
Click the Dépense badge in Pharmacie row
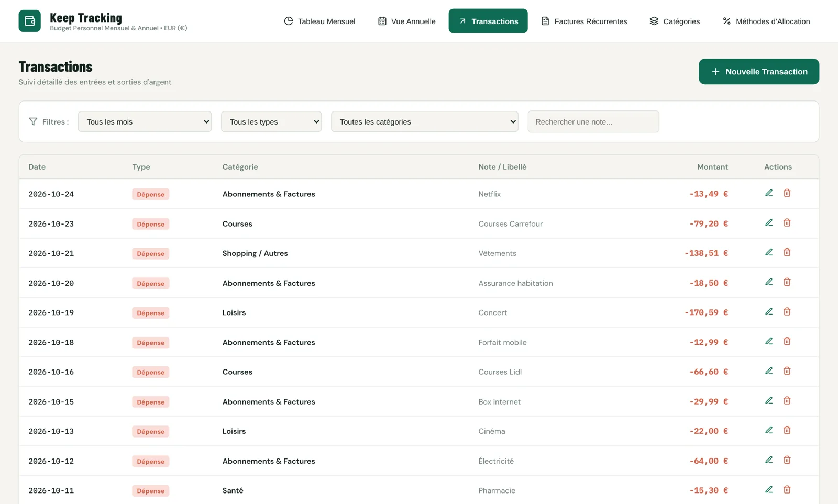tap(151, 491)
